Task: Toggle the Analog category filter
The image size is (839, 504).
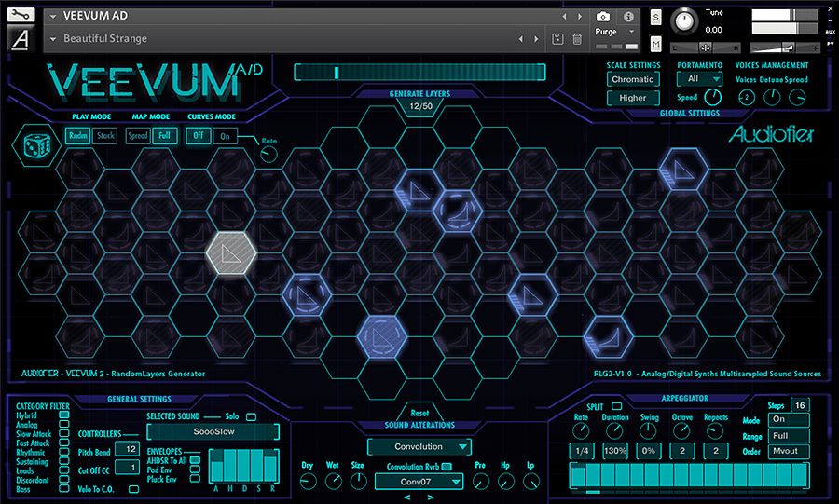Action: pyautogui.click(x=64, y=425)
